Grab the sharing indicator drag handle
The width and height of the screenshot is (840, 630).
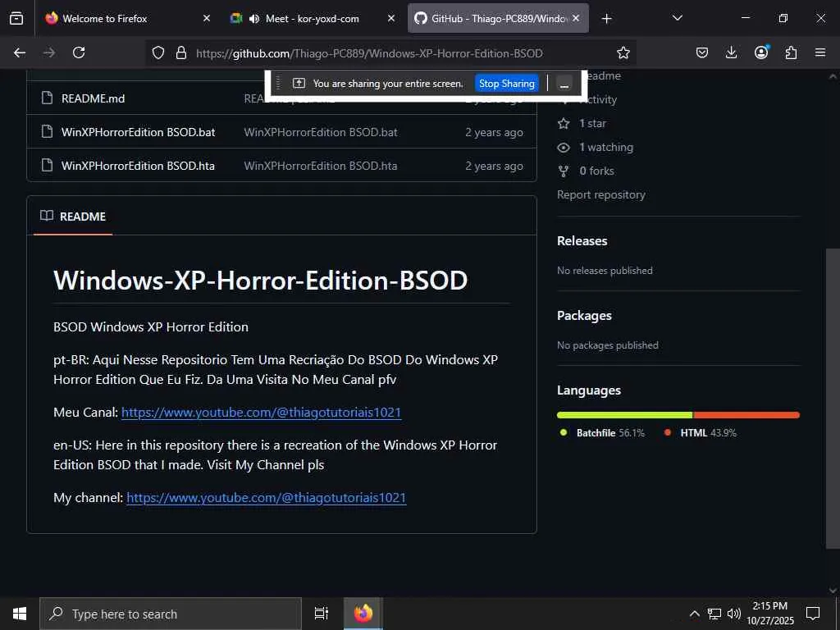pos(278,84)
